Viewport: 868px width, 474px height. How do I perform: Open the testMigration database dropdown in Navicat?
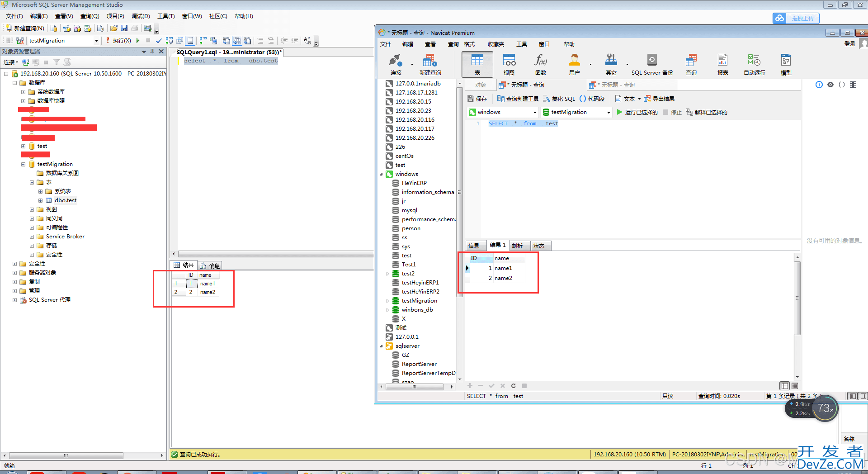(x=609, y=112)
